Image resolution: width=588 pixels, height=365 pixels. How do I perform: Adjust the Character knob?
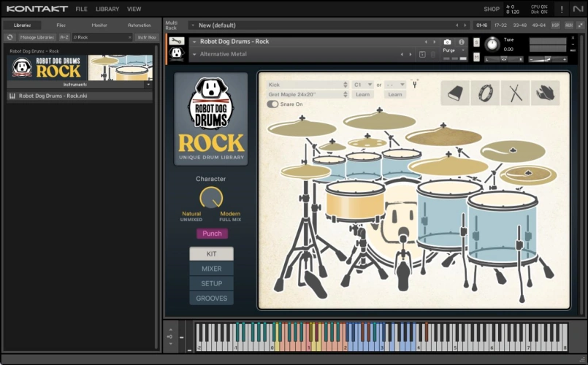pos(211,197)
